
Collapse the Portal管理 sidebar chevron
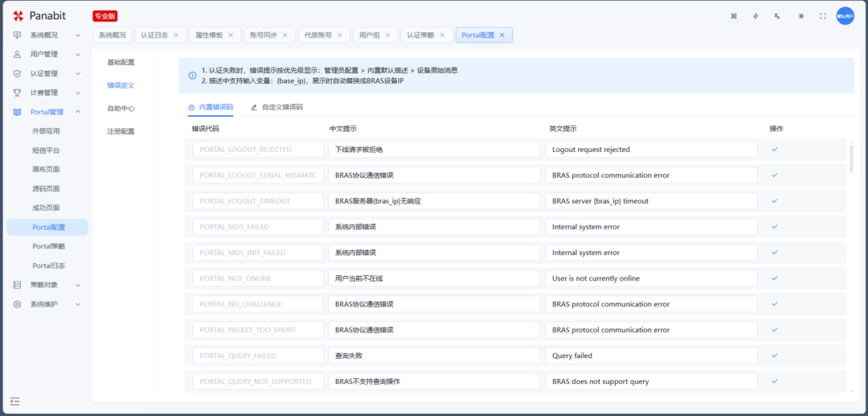77,112
